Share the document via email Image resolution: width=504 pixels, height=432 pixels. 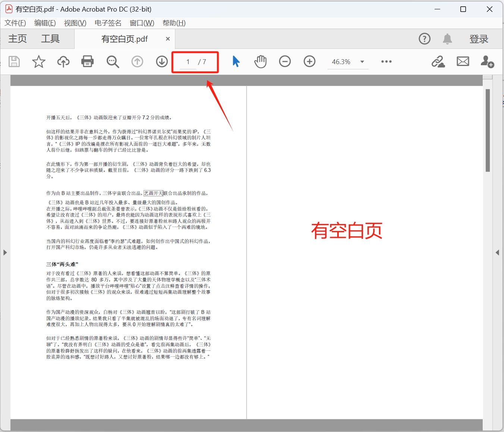click(x=463, y=62)
